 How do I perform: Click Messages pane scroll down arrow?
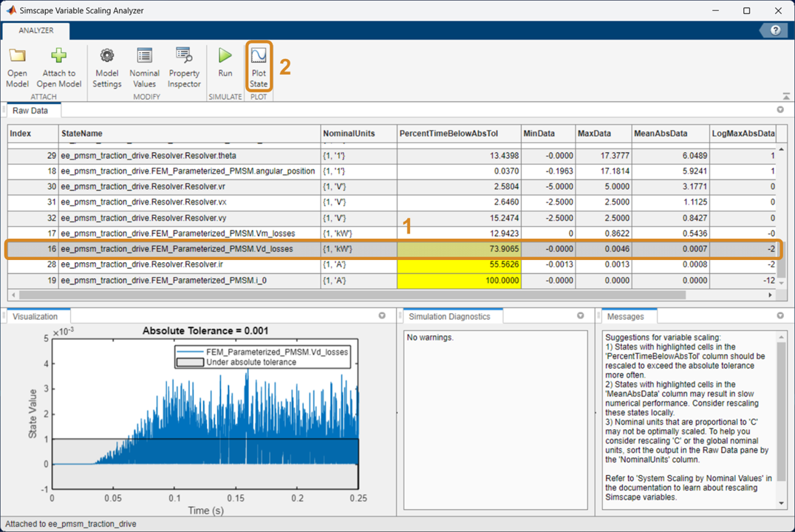pos(781,503)
